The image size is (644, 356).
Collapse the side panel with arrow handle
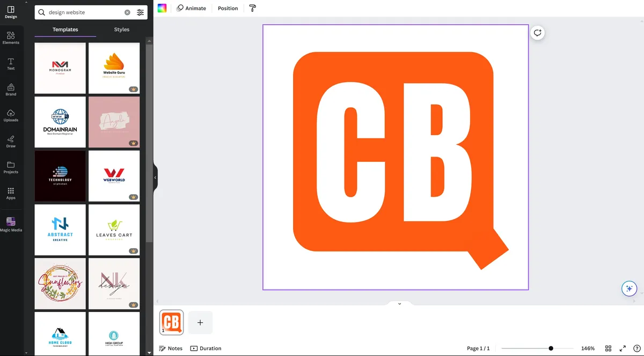(156, 177)
